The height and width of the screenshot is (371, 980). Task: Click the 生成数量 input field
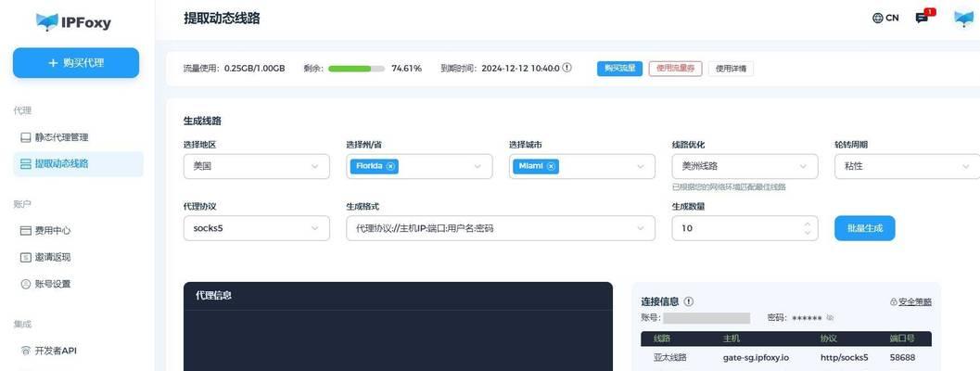click(x=745, y=228)
